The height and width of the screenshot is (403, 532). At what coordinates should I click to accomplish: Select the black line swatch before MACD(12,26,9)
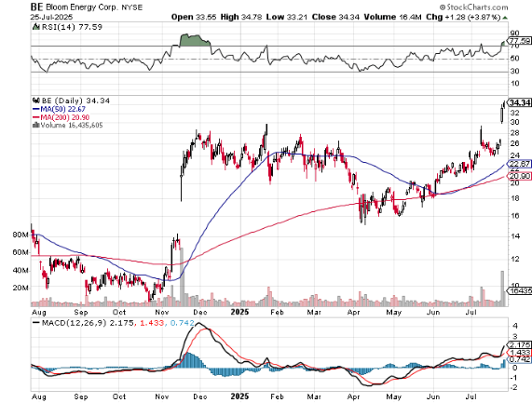(36, 323)
